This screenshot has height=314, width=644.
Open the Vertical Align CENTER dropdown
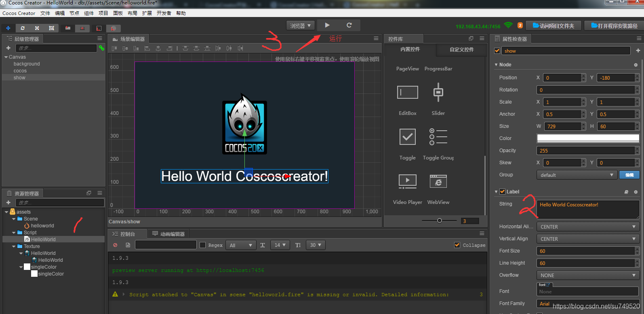pos(588,239)
